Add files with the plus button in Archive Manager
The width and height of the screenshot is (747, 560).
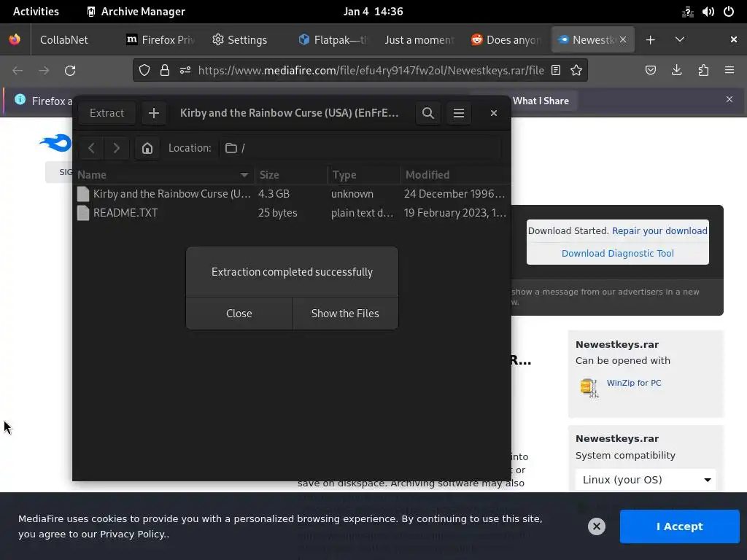tap(153, 113)
